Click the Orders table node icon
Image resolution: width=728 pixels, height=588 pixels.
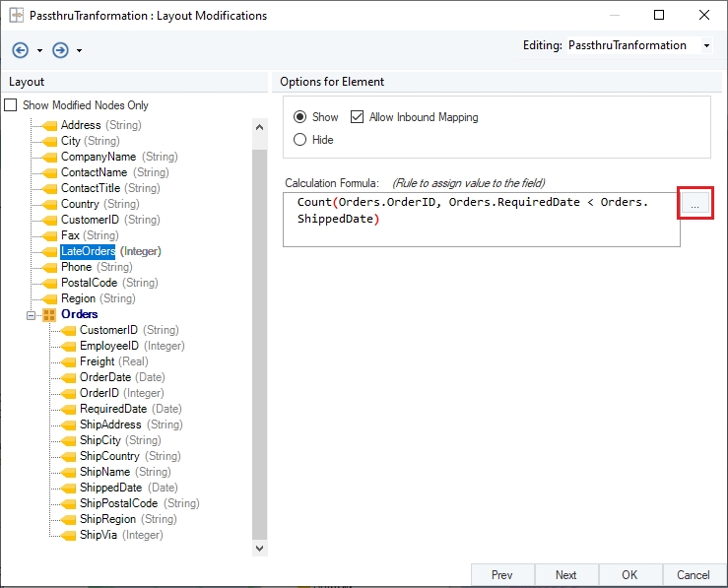[x=49, y=314]
